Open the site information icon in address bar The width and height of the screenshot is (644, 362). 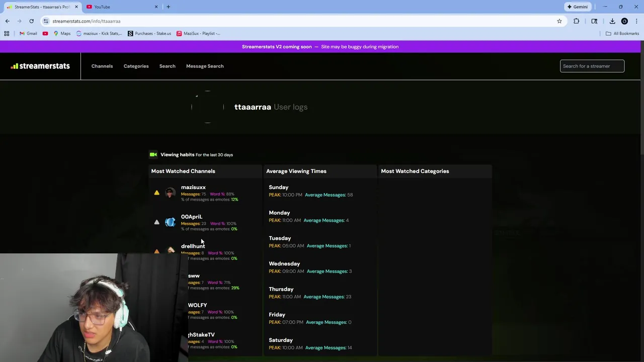click(x=46, y=21)
